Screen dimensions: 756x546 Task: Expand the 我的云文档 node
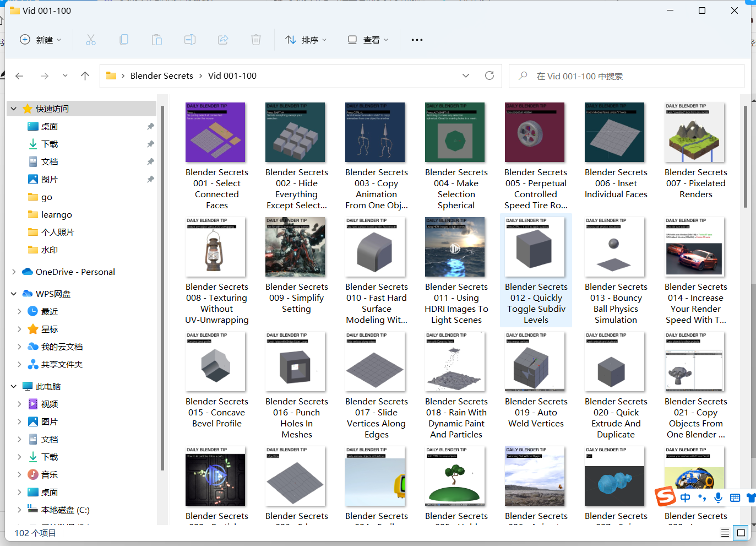19,347
